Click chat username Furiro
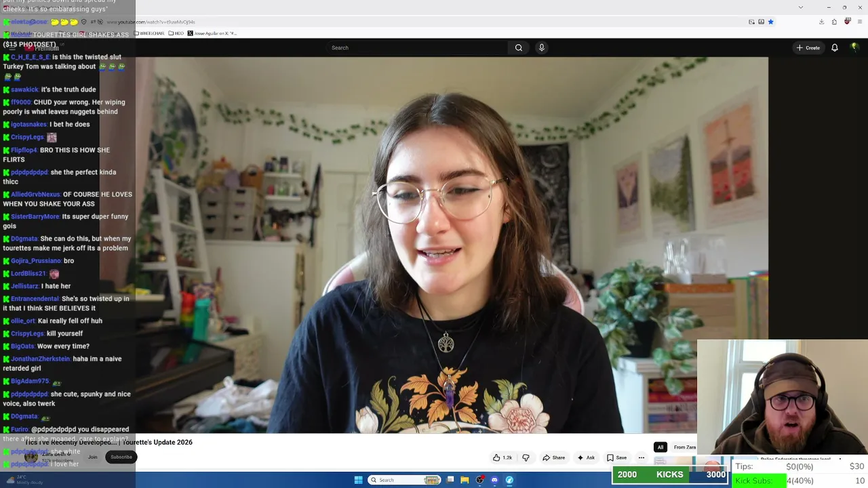 (x=20, y=429)
